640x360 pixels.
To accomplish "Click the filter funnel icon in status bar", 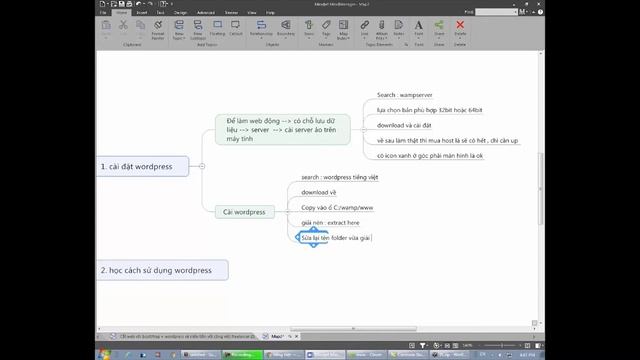I will [x=423, y=346].
